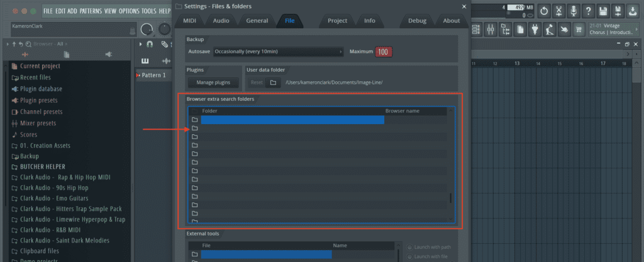Open the TOOLS menu
This screenshot has width=644, height=262.
[x=149, y=11]
